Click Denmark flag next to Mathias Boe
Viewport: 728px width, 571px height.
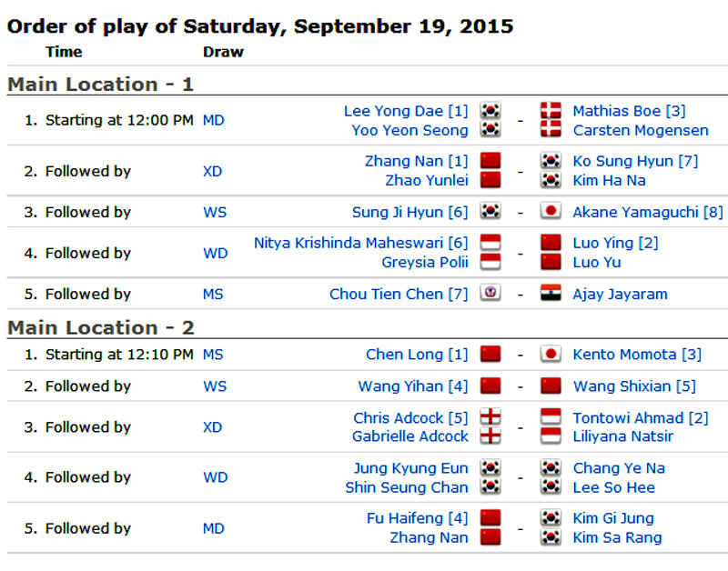pos(550,111)
